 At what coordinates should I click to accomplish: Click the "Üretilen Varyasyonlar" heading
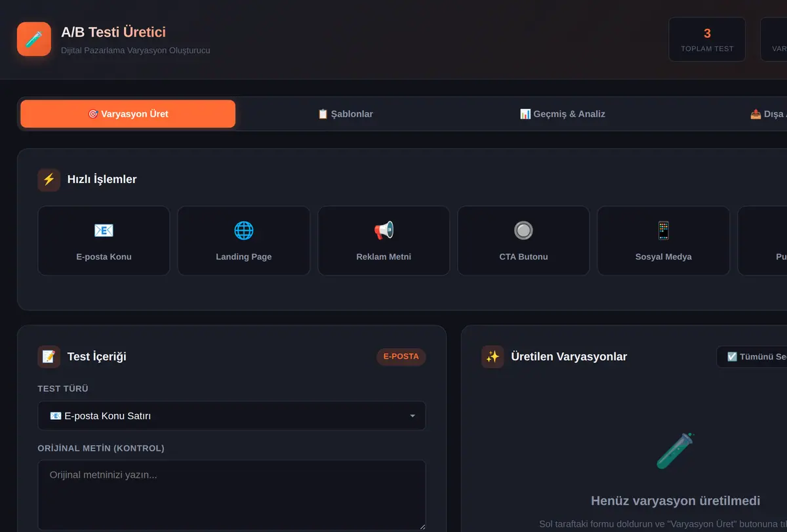[569, 357]
